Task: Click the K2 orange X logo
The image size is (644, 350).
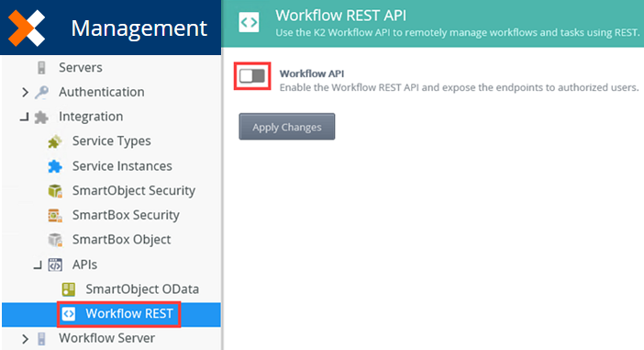Action: pos(27,28)
